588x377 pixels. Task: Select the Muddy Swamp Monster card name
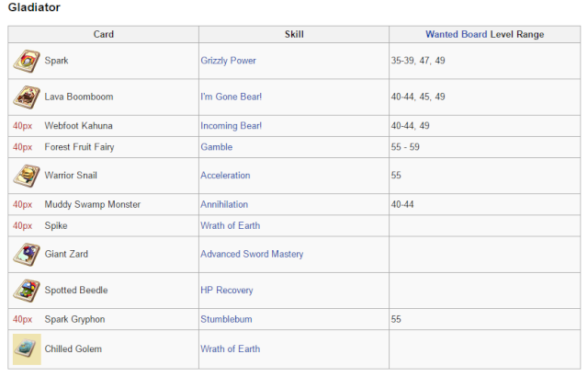pyautogui.click(x=92, y=204)
